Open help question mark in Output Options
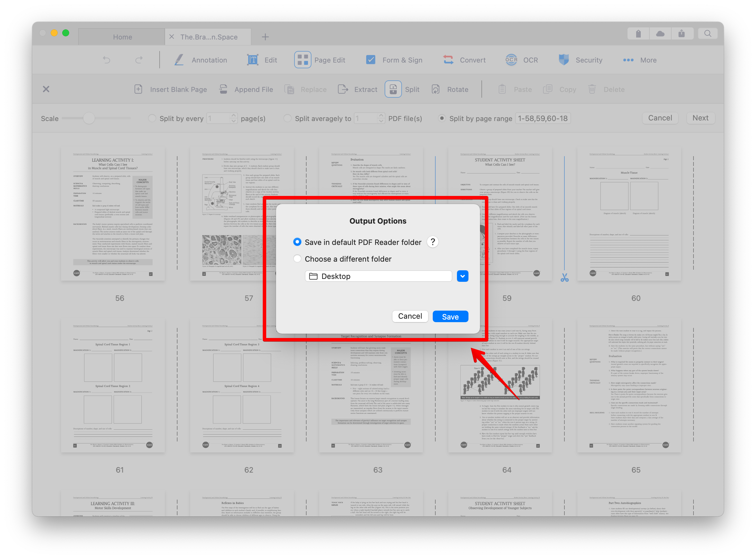 [x=433, y=242]
